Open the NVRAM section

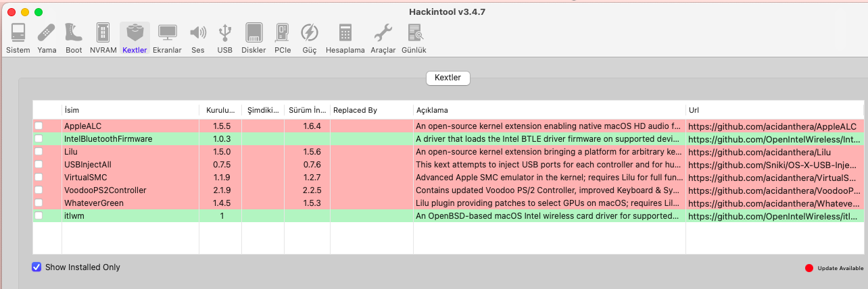pos(103,38)
